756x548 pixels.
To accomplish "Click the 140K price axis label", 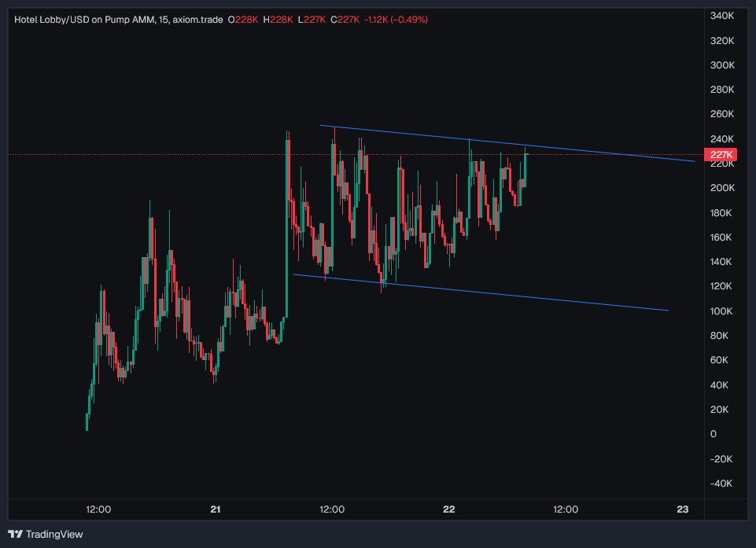I will click(x=721, y=262).
